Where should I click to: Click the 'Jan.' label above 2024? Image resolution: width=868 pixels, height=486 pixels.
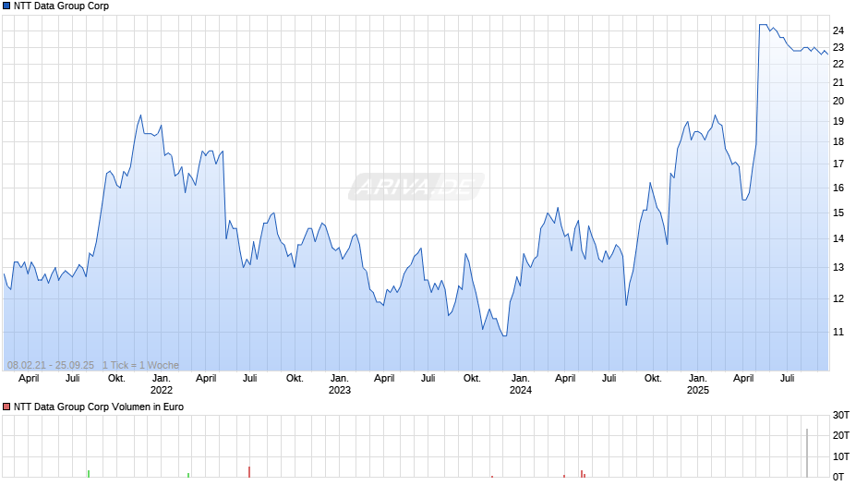(521, 379)
